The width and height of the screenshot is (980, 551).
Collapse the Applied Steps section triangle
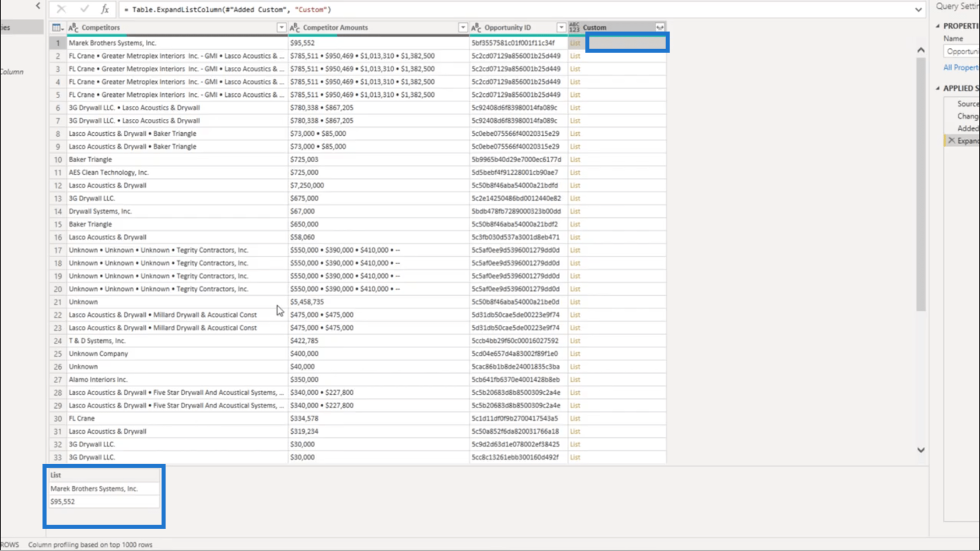click(x=938, y=88)
